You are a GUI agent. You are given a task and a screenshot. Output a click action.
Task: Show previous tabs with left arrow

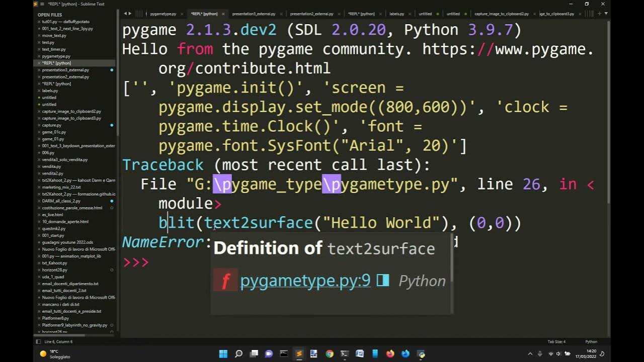125,14
